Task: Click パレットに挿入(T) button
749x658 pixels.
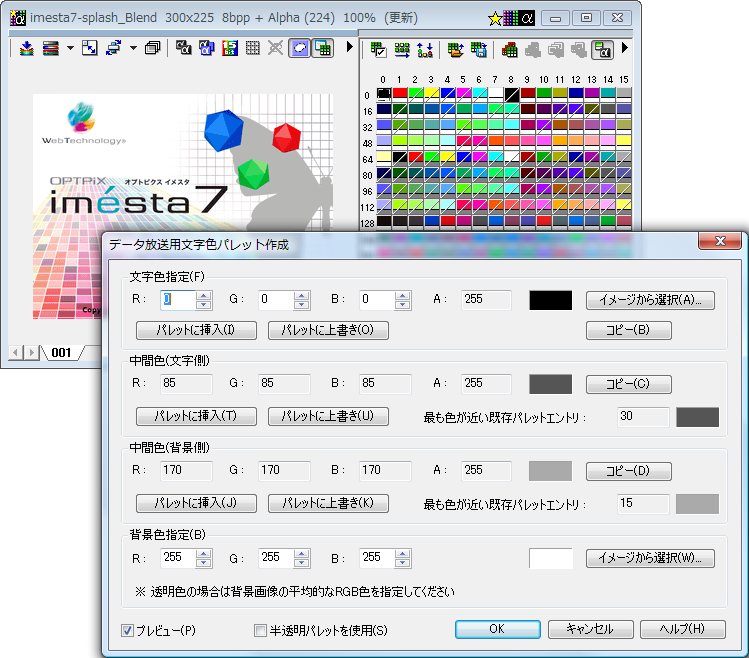Action: [x=196, y=416]
